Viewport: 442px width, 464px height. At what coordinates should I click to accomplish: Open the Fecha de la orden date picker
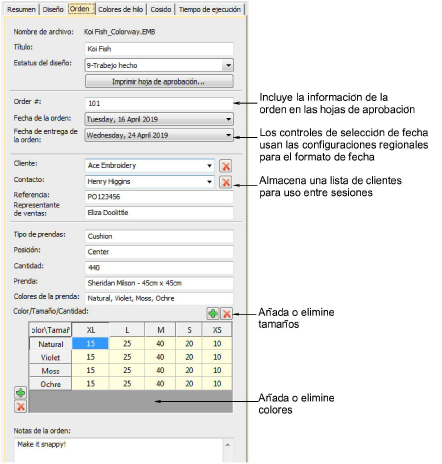(x=228, y=119)
